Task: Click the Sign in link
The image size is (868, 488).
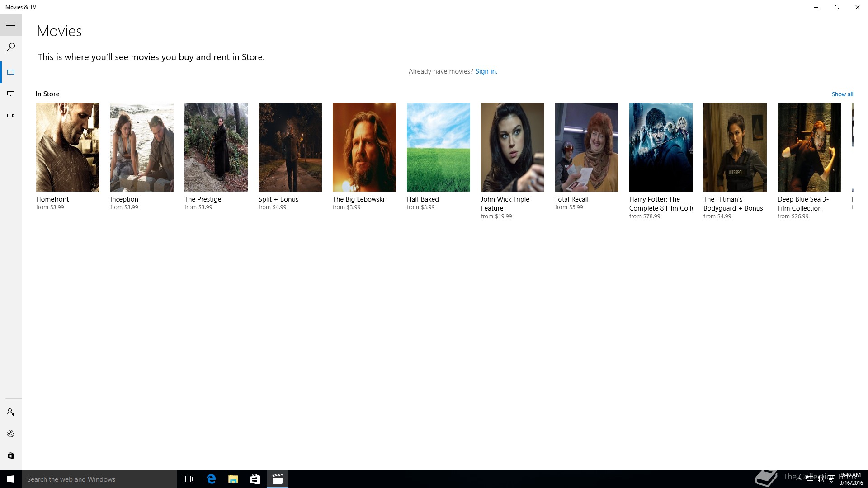Action: [486, 71]
